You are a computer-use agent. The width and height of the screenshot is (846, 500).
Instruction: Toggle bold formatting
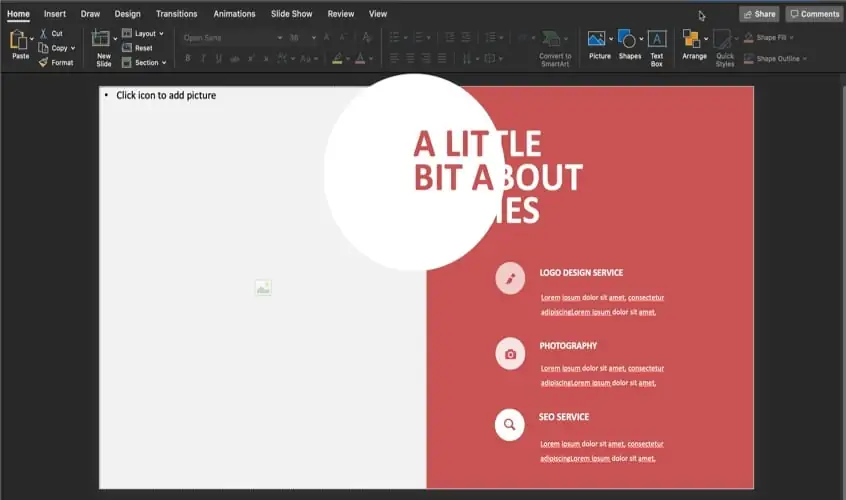[x=187, y=58]
